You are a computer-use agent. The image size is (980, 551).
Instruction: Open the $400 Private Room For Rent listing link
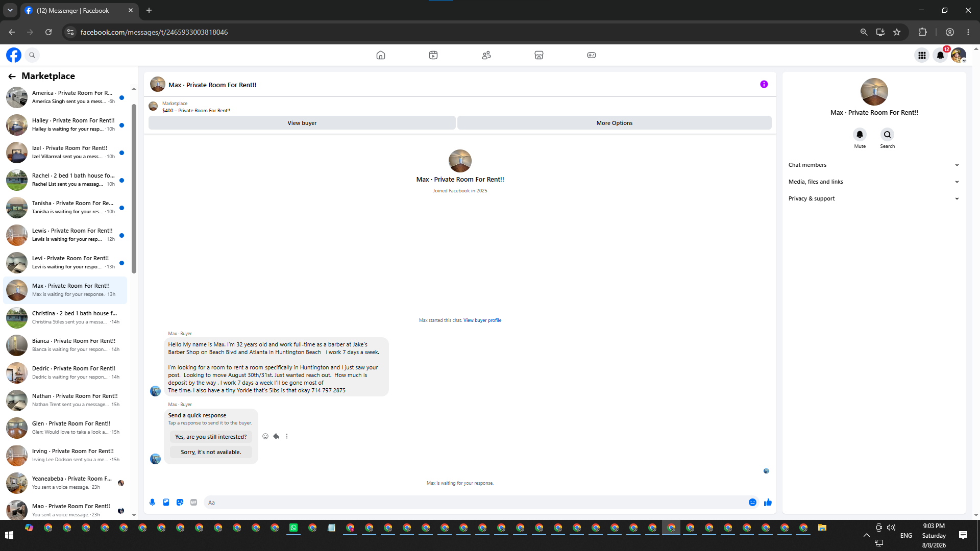tap(196, 111)
